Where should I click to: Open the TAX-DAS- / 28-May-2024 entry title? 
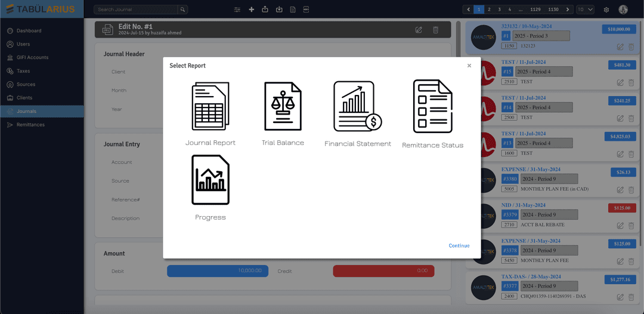pos(531,276)
